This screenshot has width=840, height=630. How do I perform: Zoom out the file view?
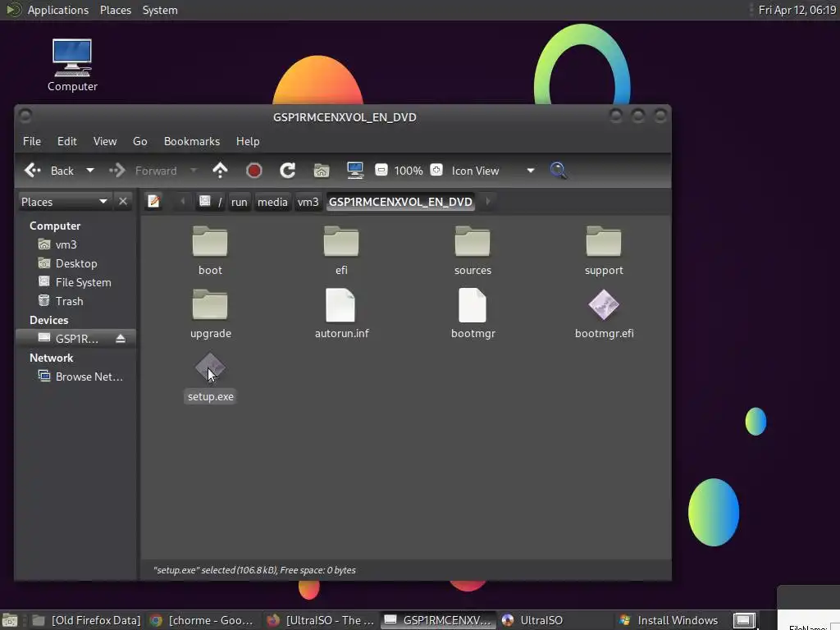click(x=381, y=171)
